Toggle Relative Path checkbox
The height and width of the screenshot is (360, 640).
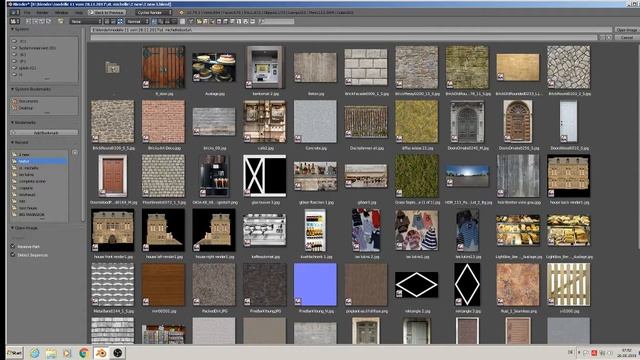13,247
